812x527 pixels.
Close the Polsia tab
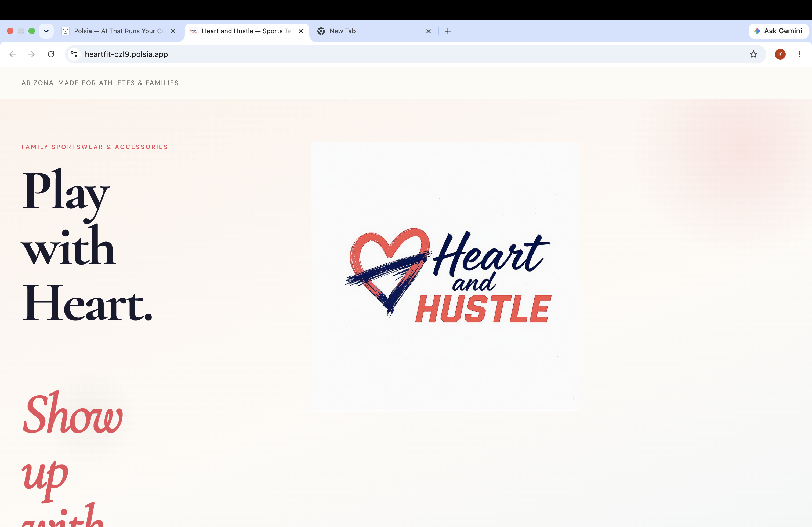[173, 31]
